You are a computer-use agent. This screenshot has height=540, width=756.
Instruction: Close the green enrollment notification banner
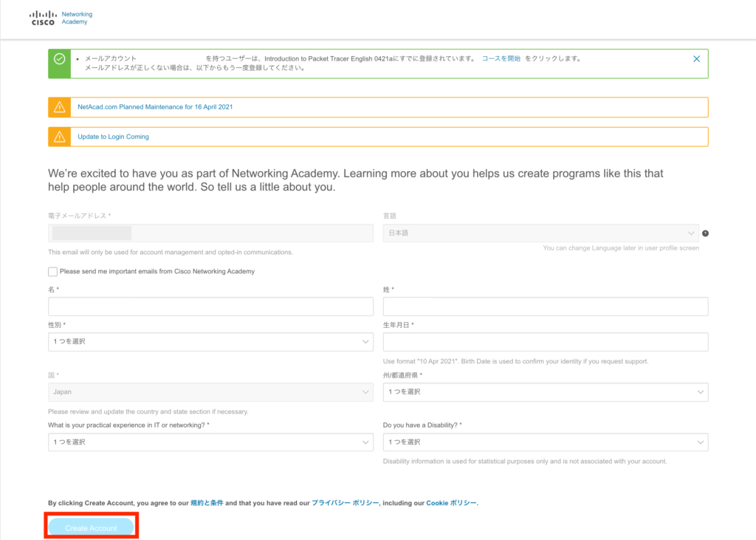tap(696, 59)
